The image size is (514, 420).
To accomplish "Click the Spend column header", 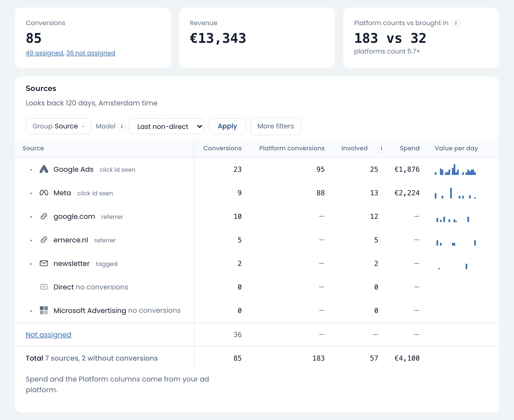I will (410, 148).
